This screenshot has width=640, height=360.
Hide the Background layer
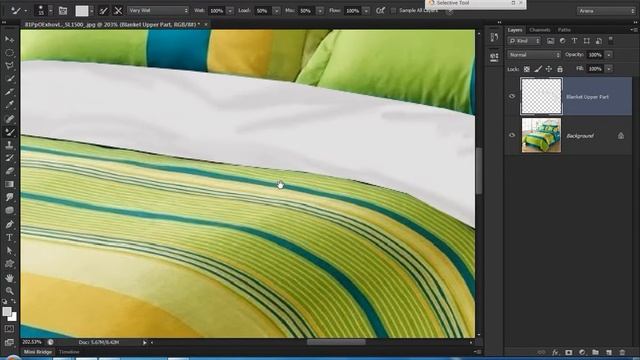pos(512,135)
